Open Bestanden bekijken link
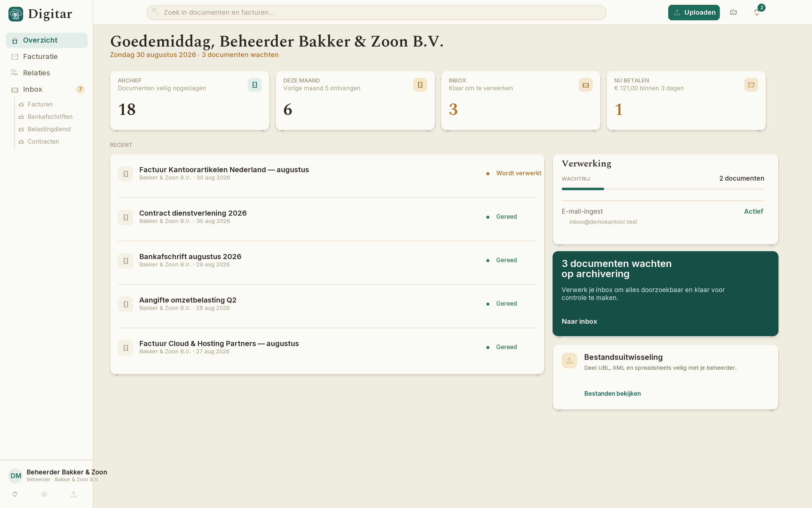This screenshot has width=812, height=508. (x=612, y=394)
